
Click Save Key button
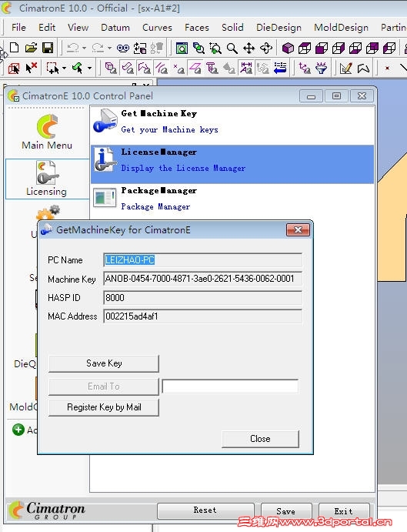click(104, 363)
